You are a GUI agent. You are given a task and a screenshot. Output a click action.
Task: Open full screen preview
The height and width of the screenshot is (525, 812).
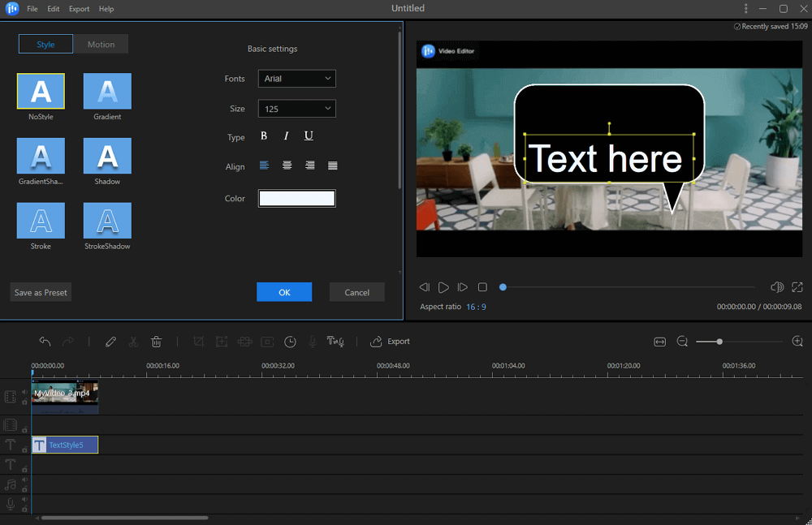point(797,287)
